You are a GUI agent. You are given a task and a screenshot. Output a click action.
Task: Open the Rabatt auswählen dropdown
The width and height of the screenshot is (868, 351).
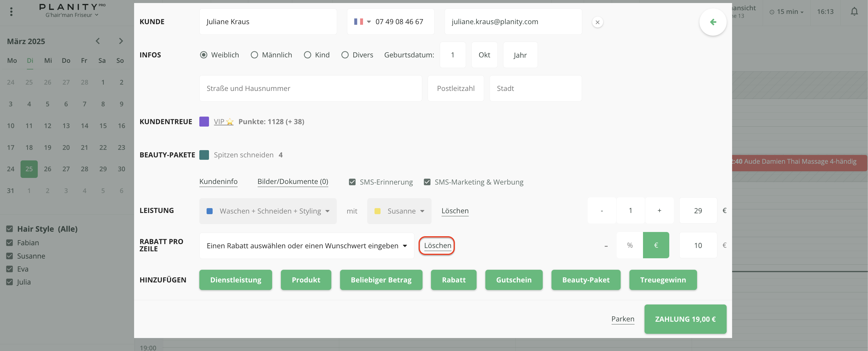pos(306,246)
